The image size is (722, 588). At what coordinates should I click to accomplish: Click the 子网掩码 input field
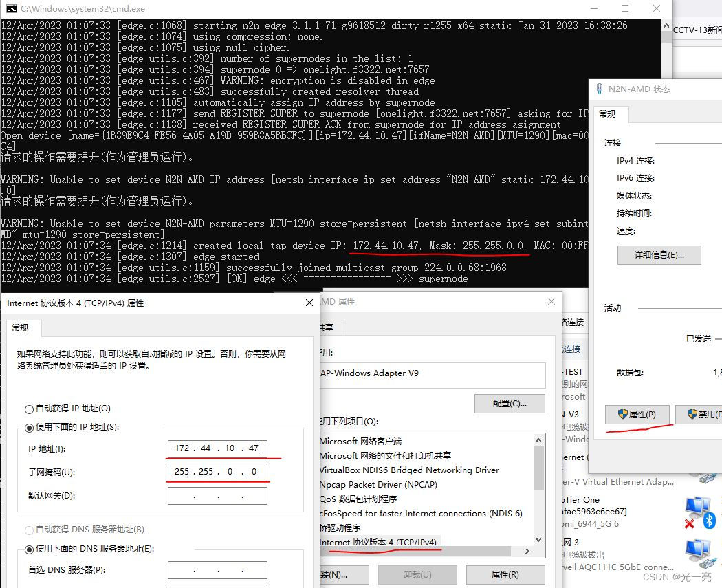point(217,472)
